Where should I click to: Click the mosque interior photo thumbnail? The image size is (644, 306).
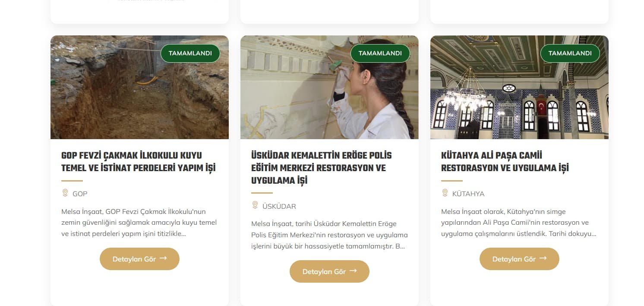pos(519,87)
